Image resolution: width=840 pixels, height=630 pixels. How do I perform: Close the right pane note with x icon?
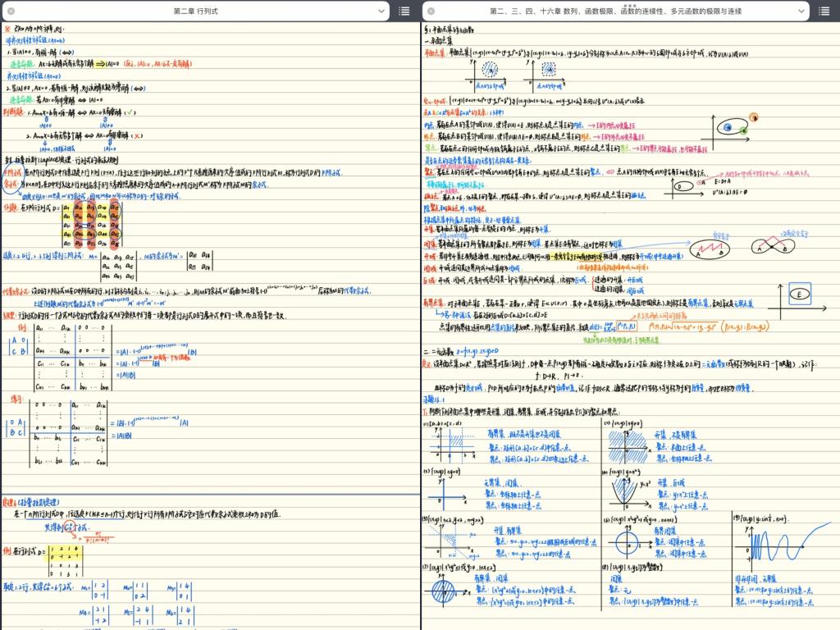coord(432,11)
